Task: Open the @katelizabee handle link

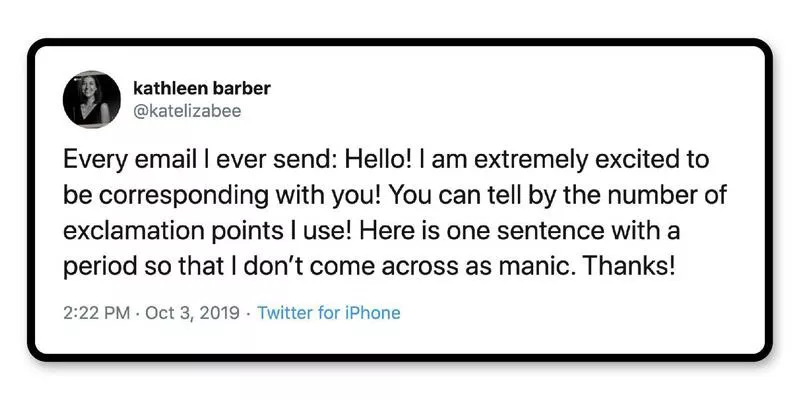Action: (x=187, y=111)
